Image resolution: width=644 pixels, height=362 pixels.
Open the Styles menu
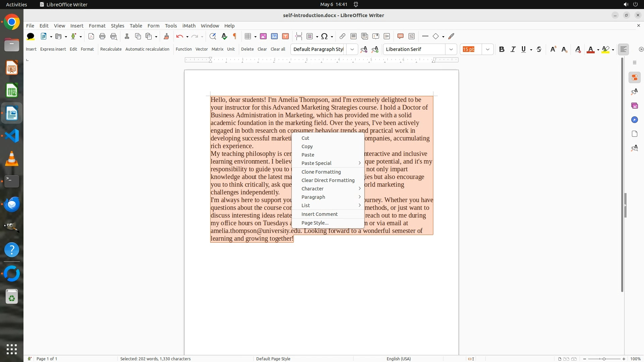click(117, 25)
